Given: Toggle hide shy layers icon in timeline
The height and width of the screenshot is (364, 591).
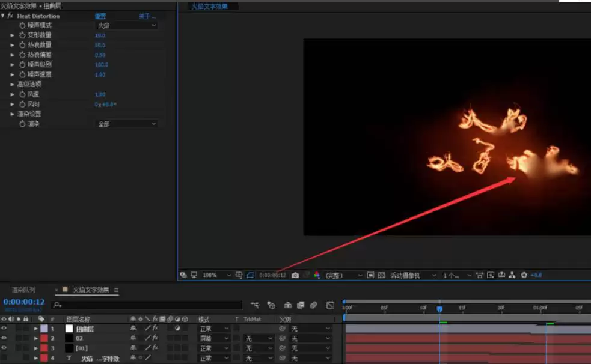Looking at the screenshot, I should pos(287,305).
